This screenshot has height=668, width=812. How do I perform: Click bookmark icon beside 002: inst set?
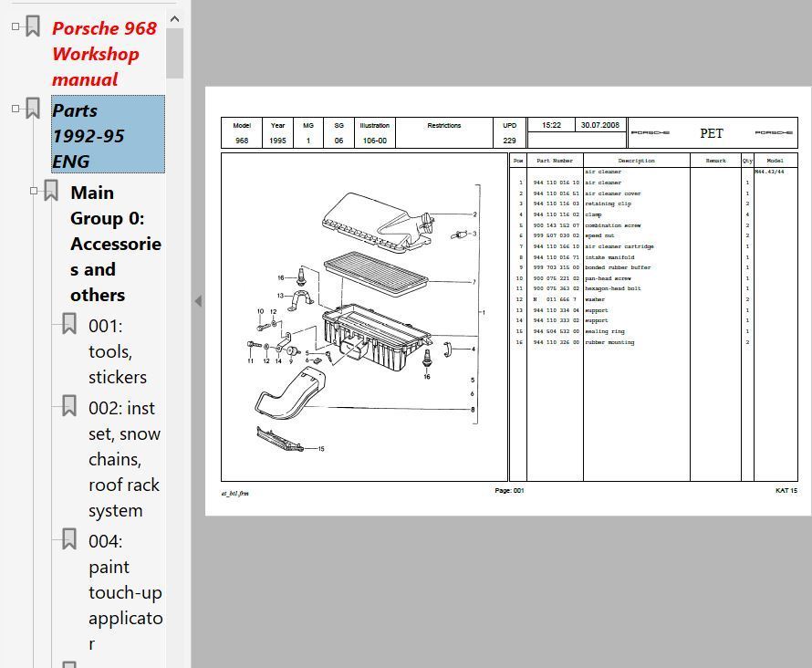point(68,406)
